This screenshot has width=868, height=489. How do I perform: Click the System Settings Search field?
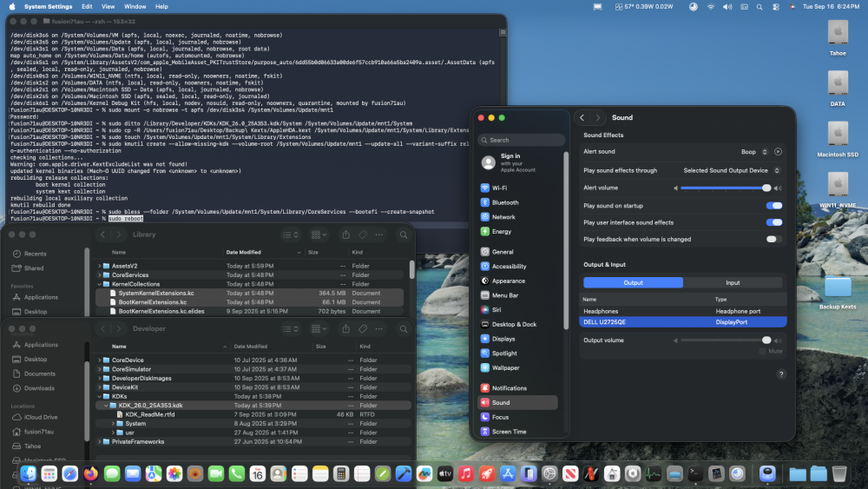522,140
